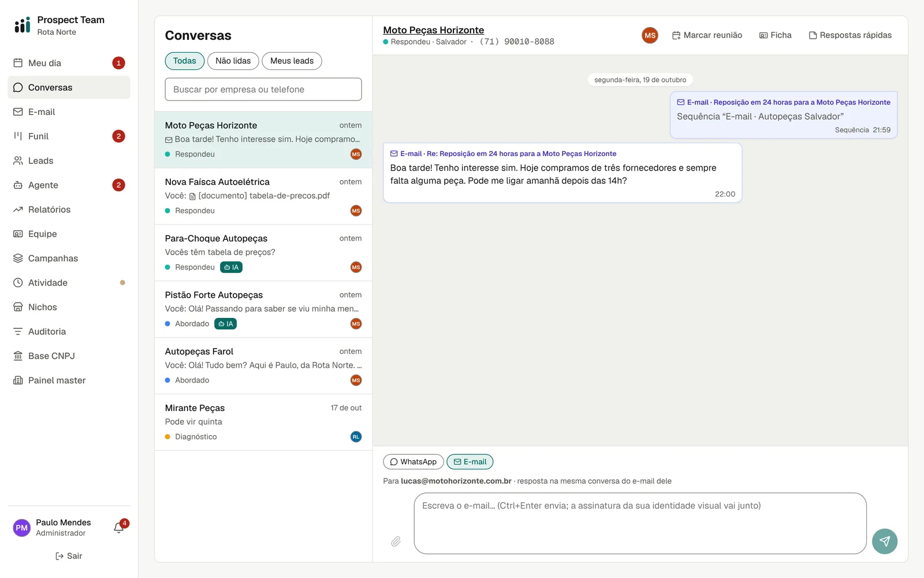924x578 pixels.
Task: Click the incoming reply email message bubble
Action: click(562, 173)
